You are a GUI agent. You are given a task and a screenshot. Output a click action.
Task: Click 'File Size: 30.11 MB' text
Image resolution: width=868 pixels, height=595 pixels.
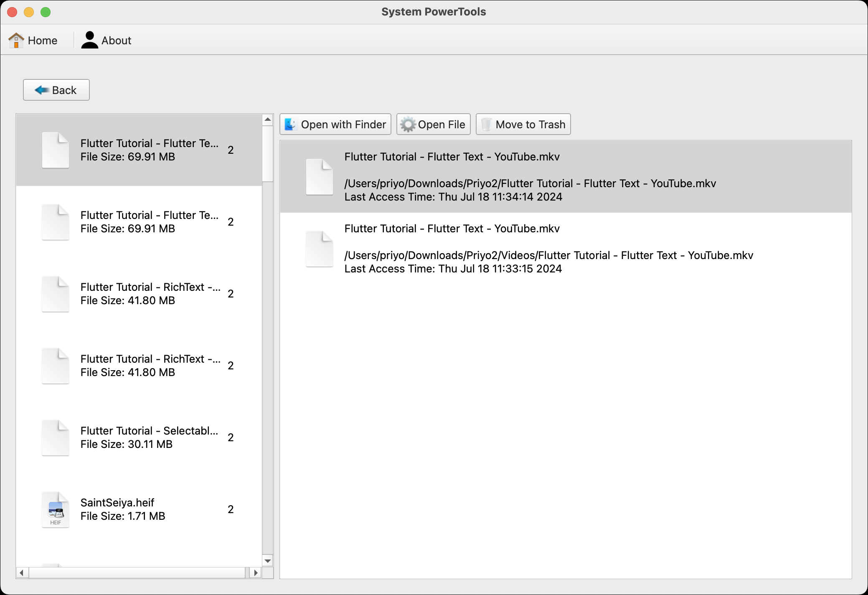[127, 444]
